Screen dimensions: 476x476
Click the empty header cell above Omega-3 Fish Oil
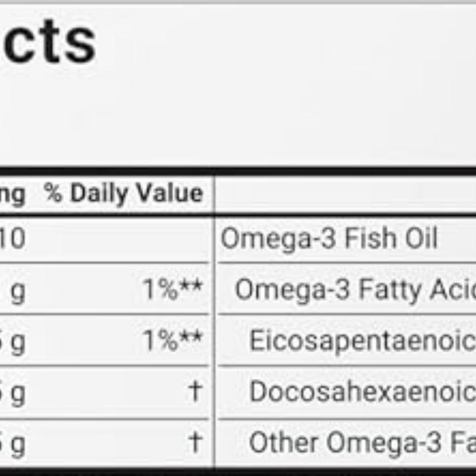pyautogui.click(x=346, y=194)
